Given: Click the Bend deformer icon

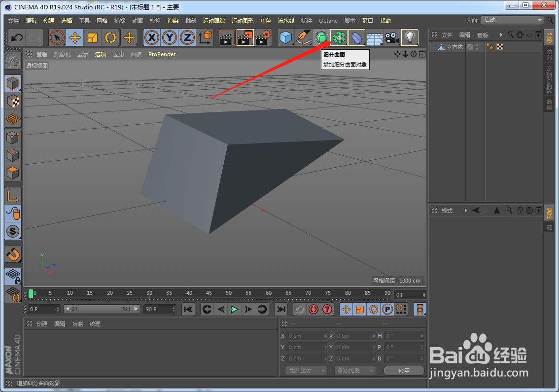Looking at the screenshot, I should (x=356, y=37).
